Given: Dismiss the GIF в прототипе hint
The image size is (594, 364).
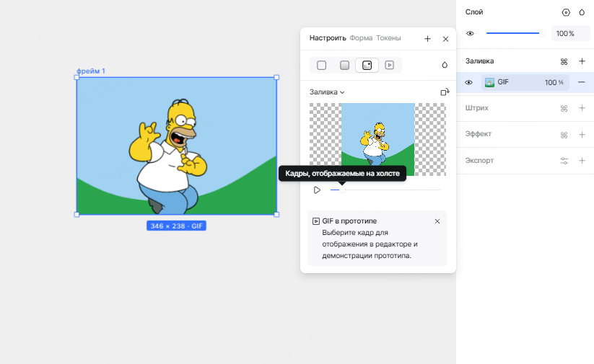Looking at the screenshot, I should click(437, 221).
